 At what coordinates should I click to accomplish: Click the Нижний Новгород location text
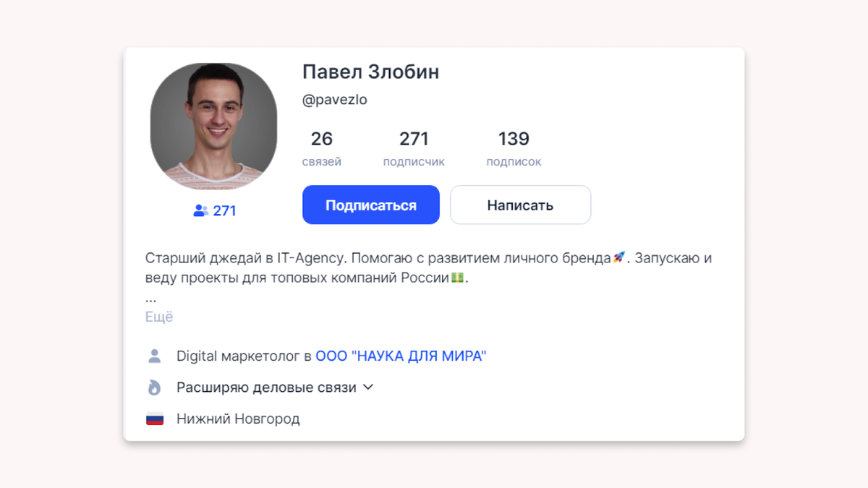[x=238, y=419]
